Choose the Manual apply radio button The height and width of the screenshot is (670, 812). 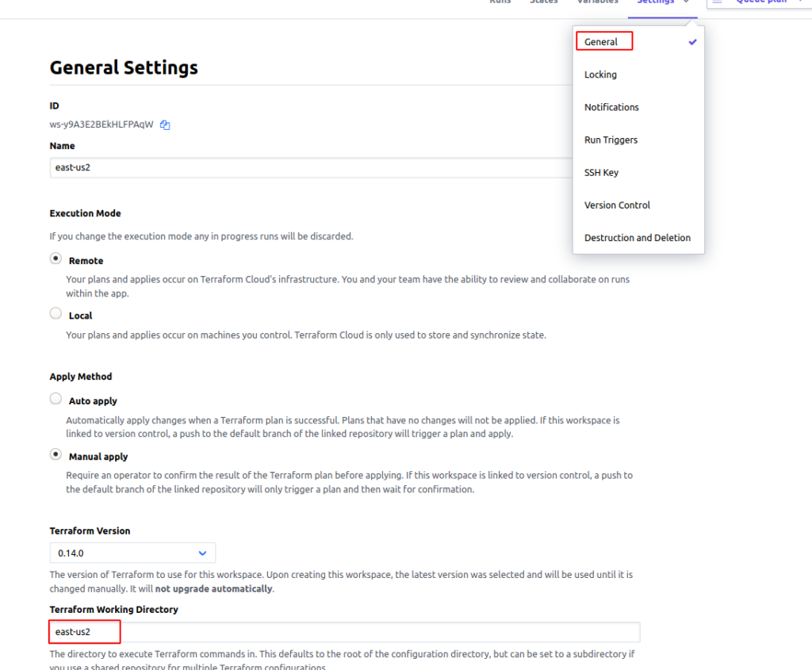pos(56,454)
